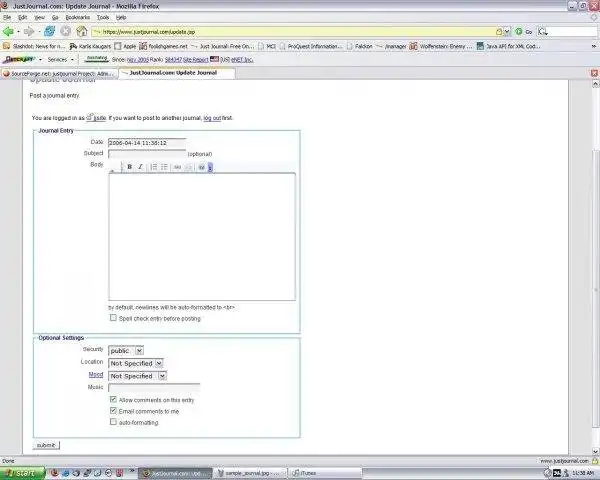600x480 pixels.
Task: Open the search engine selector icon
Action: (543, 32)
